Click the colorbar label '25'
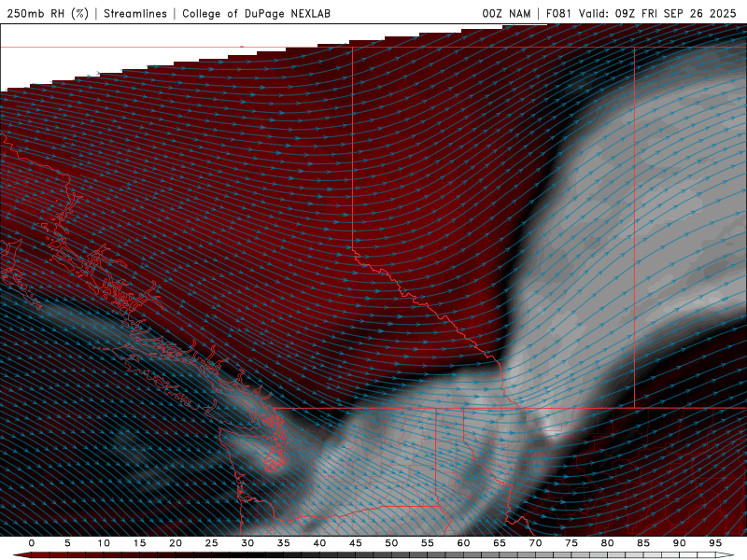 (212, 543)
